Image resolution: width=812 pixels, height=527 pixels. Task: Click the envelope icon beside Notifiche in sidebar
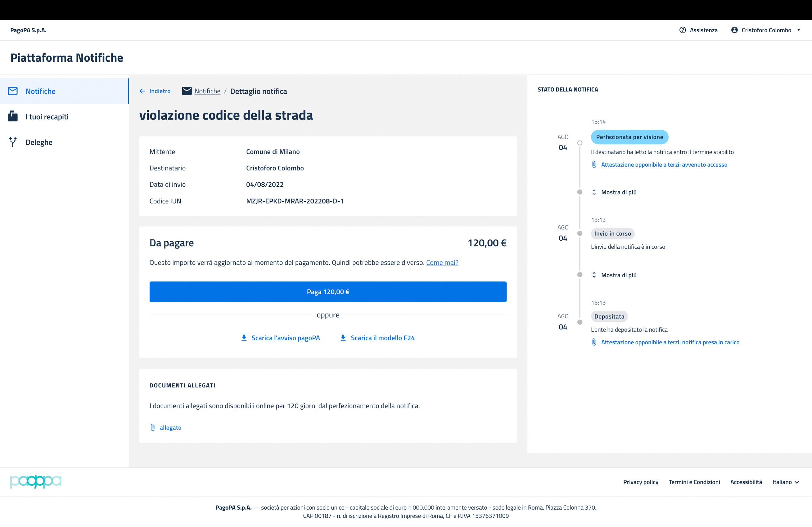pyautogui.click(x=13, y=91)
